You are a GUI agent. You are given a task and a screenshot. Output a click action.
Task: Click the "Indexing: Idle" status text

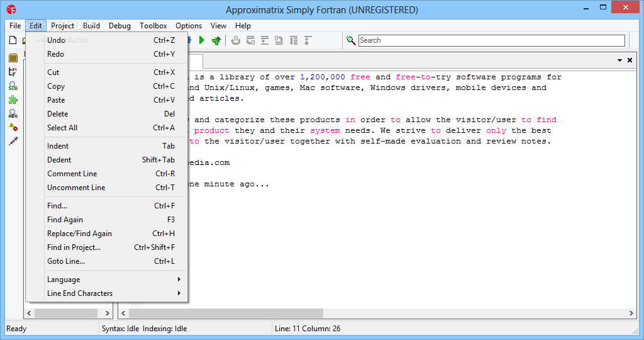[165, 329]
